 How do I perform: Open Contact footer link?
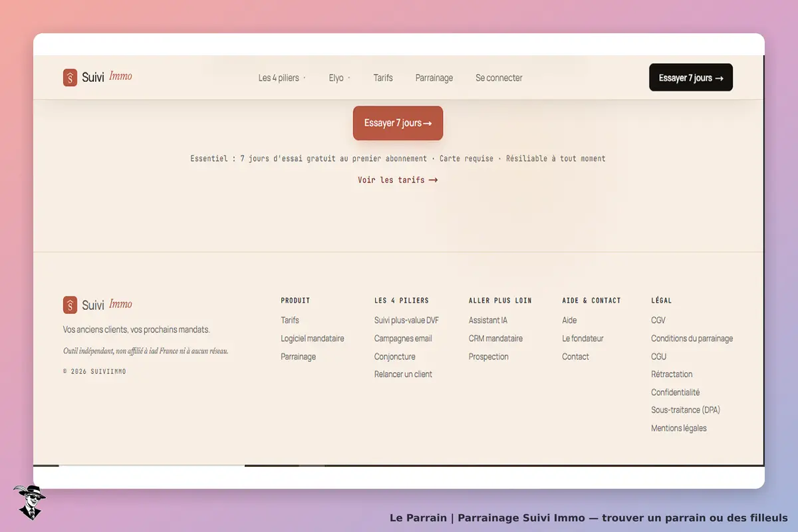click(575, 356)
